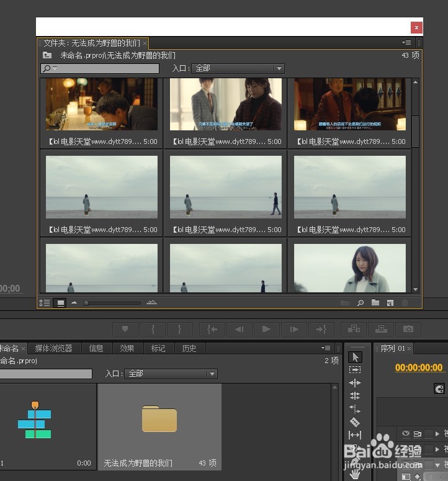This screenshot has width=448, height=481.
Task: Click the path 未命名.prproj\无法成为野兽的我们
Action: pyautogui.click(x=118, y=55)
